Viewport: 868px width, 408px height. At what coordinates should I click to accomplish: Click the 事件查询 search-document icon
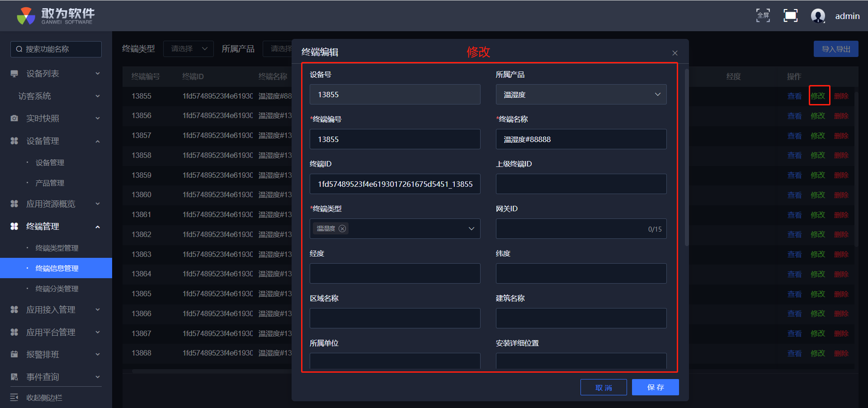pos(14,377)
